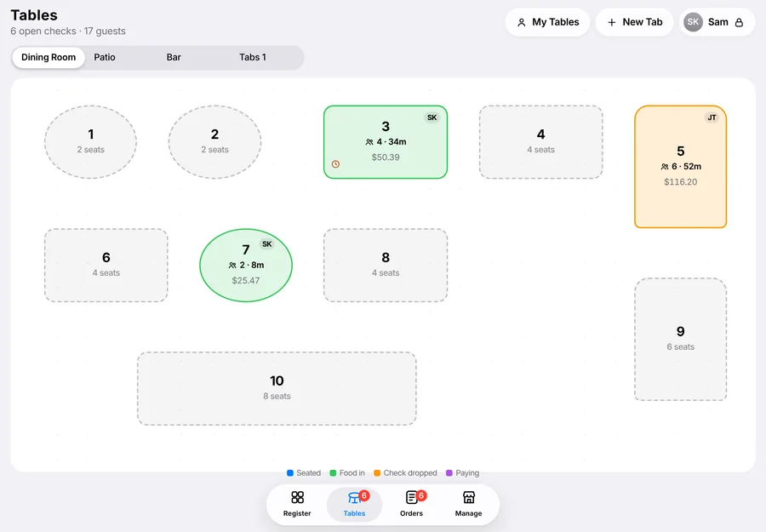Select empty table 9 with 6 seats
Screen dimensions: 766x532
coord(681,340)
